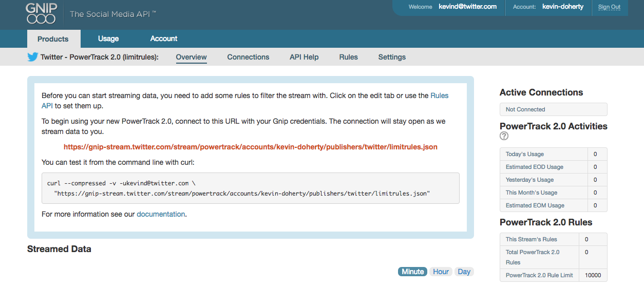Select the This Month's Usage row
The width and height of the screenshot is (644, 287).
pos(554,193)
